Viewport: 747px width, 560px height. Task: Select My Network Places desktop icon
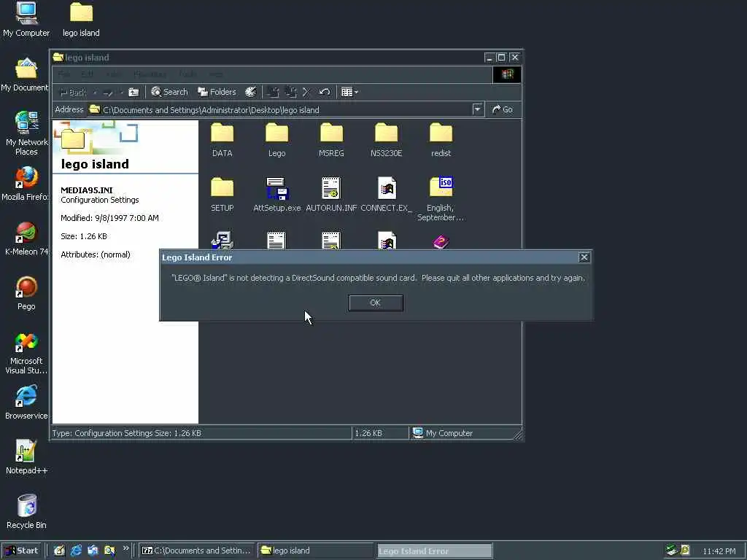(x=26, y=134)
